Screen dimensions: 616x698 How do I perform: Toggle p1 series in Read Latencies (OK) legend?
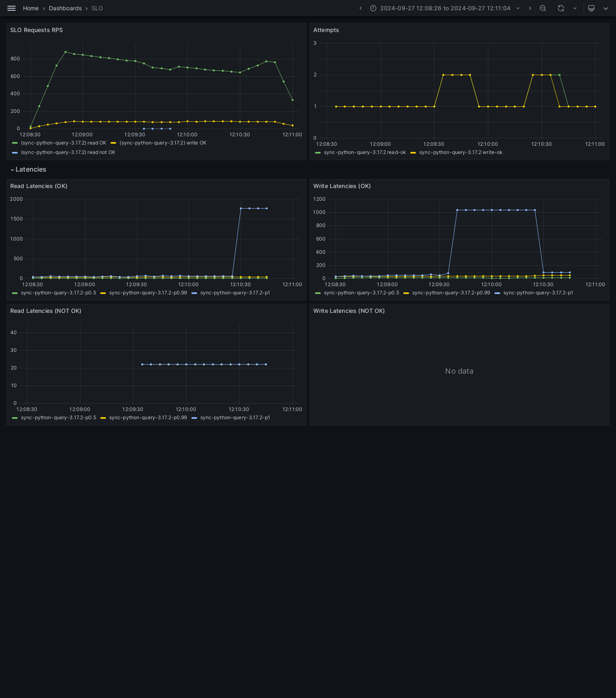pos(235,293)
